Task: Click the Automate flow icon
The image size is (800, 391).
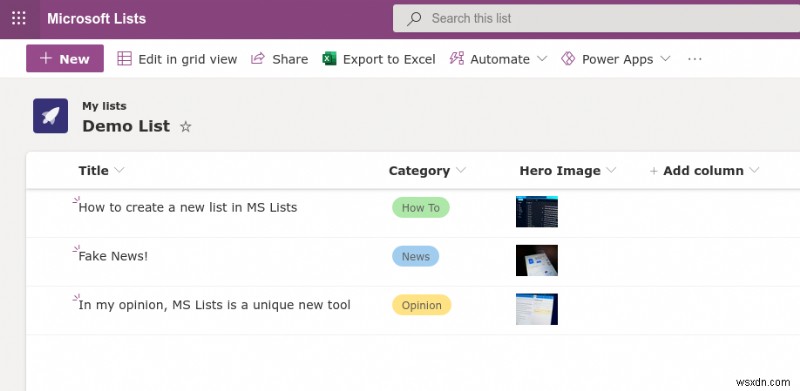Action: (x=456, y=59)
